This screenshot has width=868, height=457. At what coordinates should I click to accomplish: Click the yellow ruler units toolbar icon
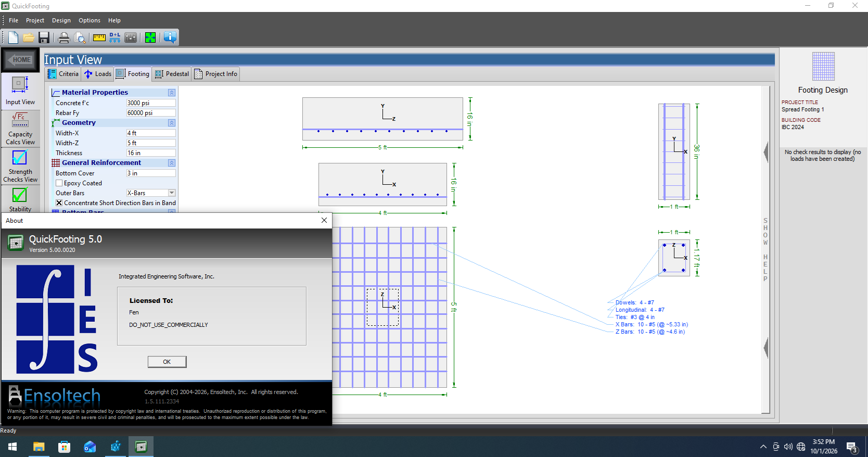(99, 37)
